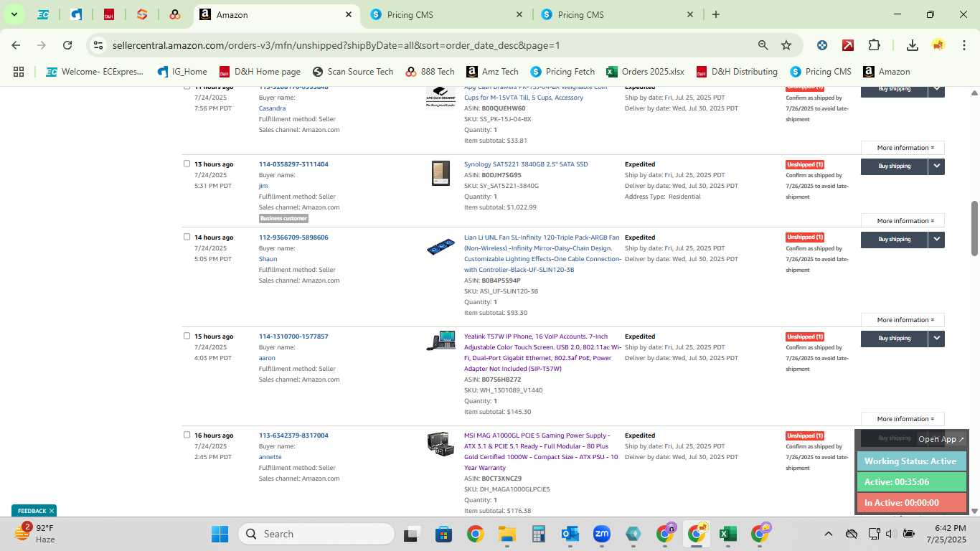Open the IG_Home bookmark

[x=182, y=72]
